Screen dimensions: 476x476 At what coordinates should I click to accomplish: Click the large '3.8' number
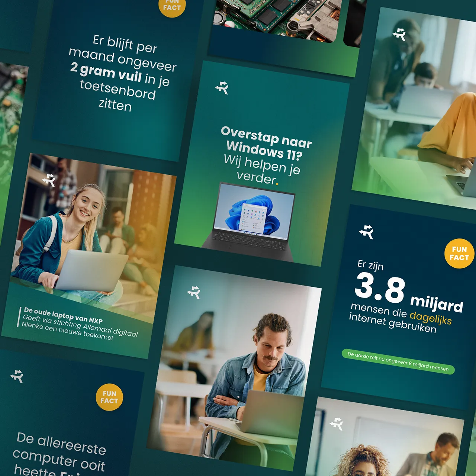click(x=379, y=289)
